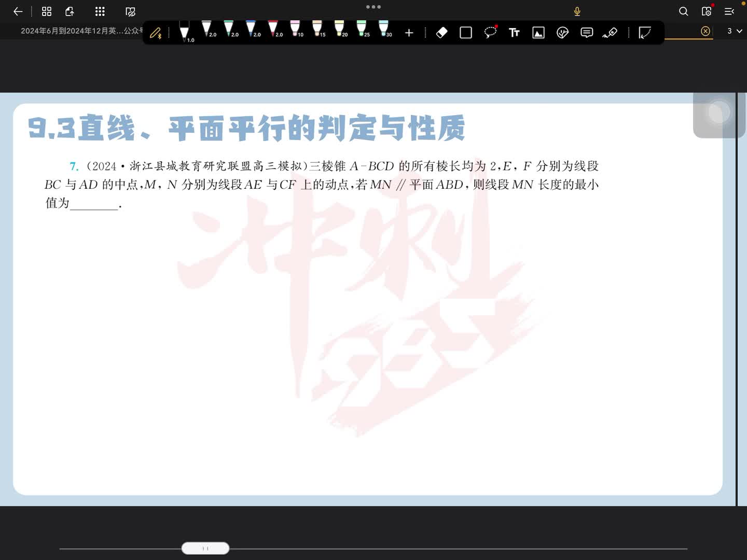Open the thumbnail grid view
The width and height of the screenshot is (747, 560).
(47, 11)
